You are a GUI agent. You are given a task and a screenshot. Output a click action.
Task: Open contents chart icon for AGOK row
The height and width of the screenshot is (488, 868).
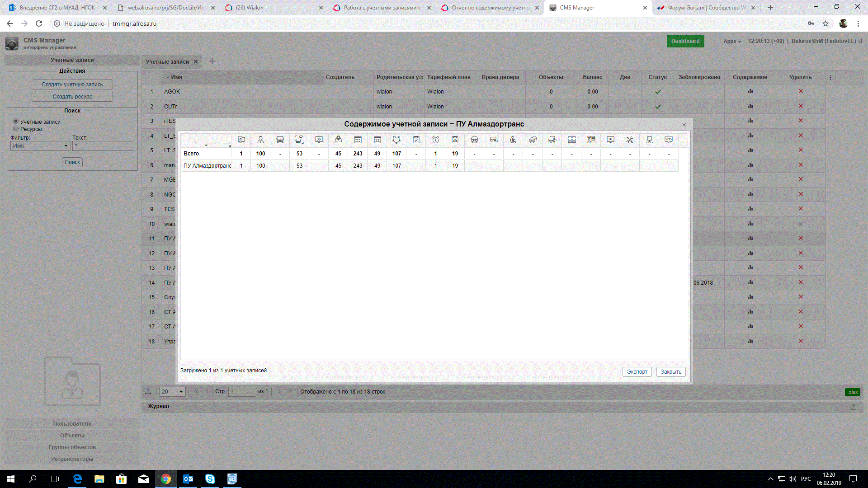click(750, 91)
